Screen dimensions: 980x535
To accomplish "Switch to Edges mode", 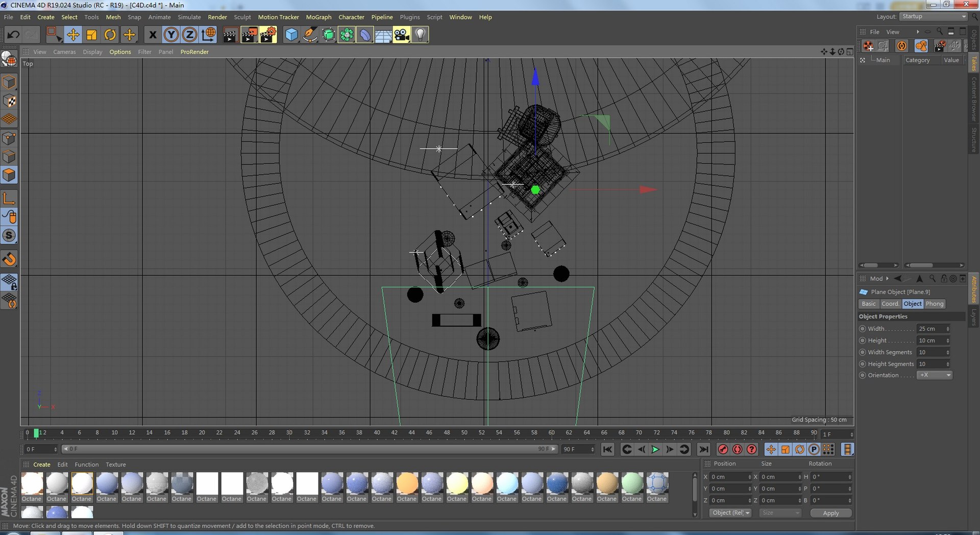I will click(9, 157).
